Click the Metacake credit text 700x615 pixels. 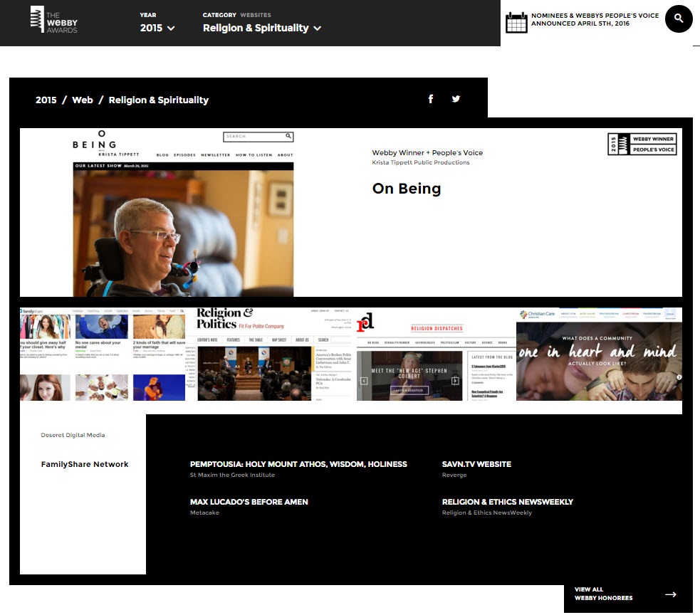click(204, 512)
